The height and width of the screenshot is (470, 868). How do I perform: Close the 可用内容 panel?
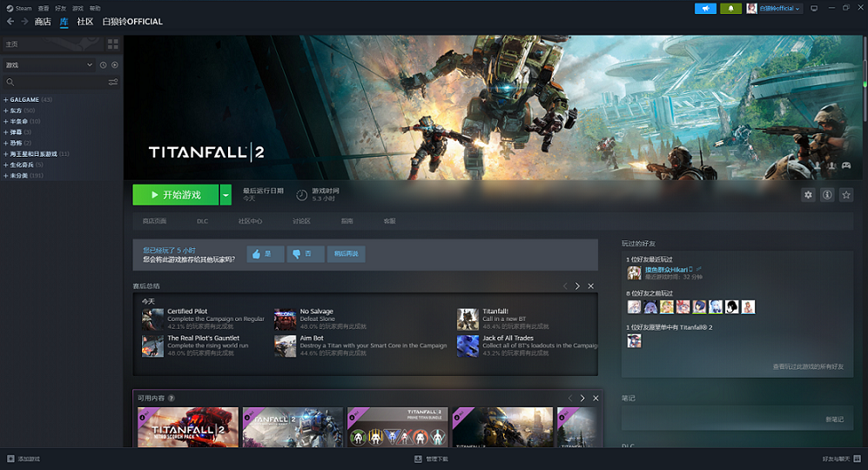[x=595, y=398]
